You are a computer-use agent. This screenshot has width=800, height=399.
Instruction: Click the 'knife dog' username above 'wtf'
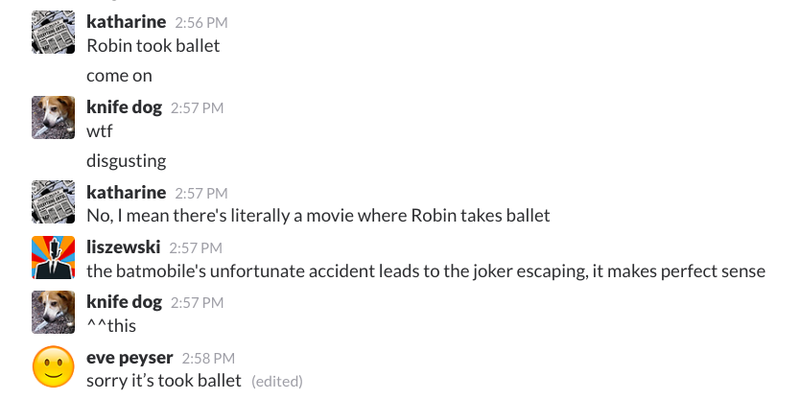point(124,108)
